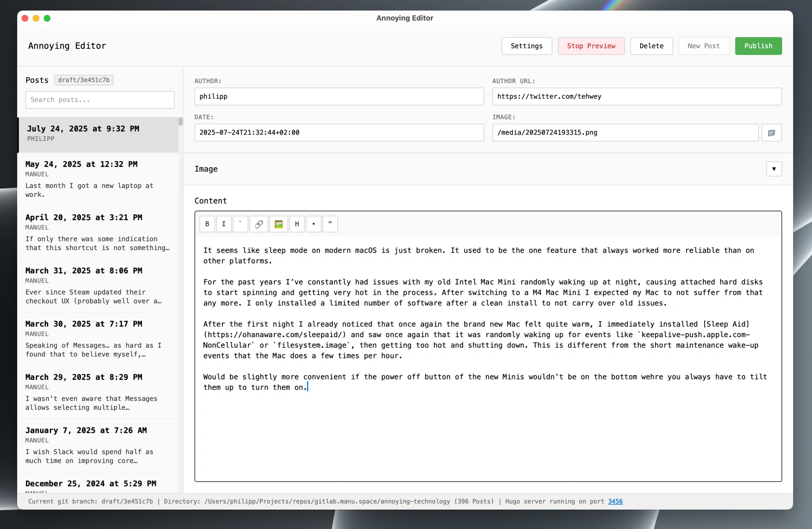The image size is (812, 529).
Task: Insert an image via picture icon
Action: 279,224
